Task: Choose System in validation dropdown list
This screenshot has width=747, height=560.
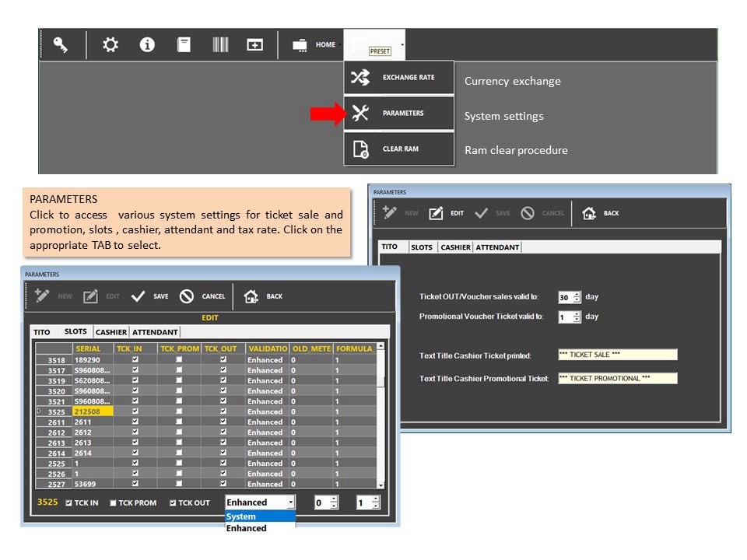Action: pyautogui.click(x=260, y=516)
